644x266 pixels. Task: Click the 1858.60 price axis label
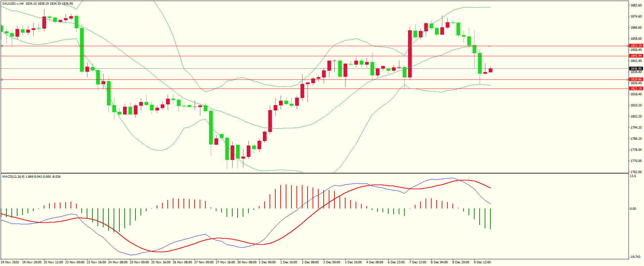636,39
